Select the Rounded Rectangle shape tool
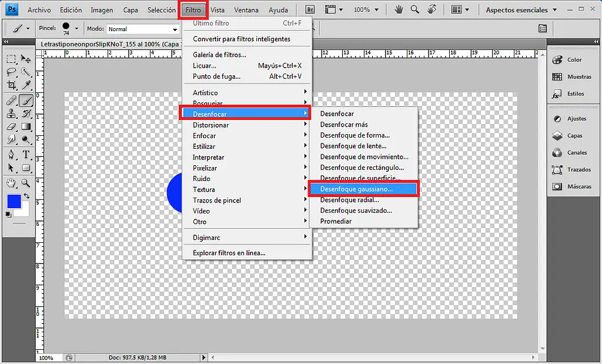Image resolution: width=602 pixels, height=364 pixels. click(26, 168)
